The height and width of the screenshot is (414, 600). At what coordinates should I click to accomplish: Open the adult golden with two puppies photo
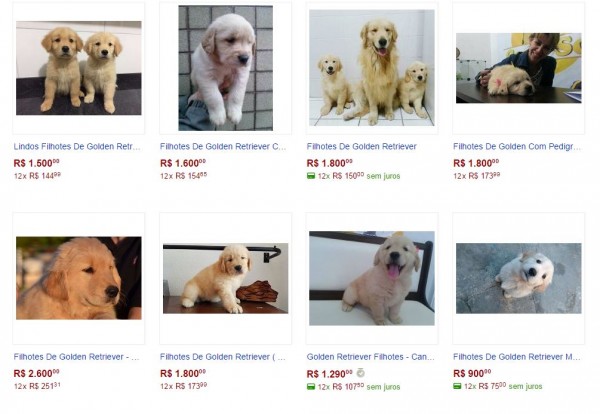(372, 68)
